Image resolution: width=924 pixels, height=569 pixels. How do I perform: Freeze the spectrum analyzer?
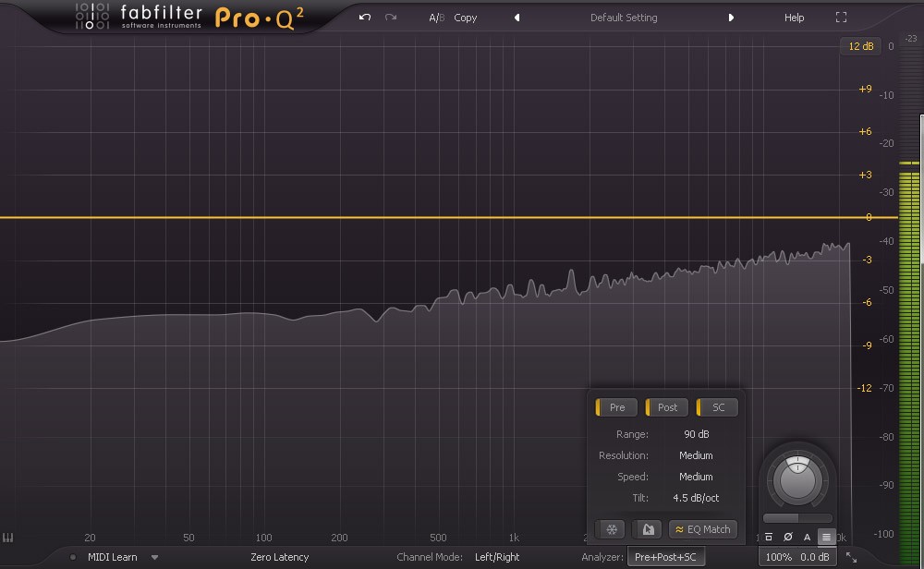click(611, 529)
